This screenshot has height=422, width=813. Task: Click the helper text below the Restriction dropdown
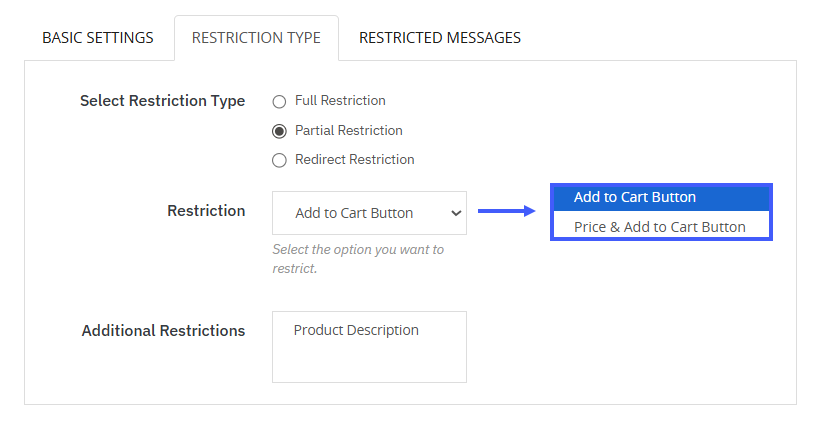pyautogui.click(x=357, y=259)
